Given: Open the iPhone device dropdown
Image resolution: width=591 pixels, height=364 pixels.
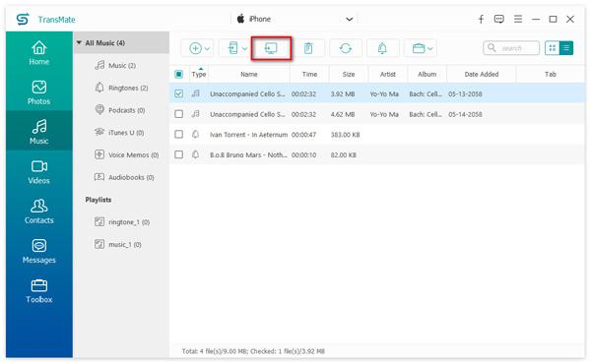Looking at the screenshot, I should (x=295, y=19).
